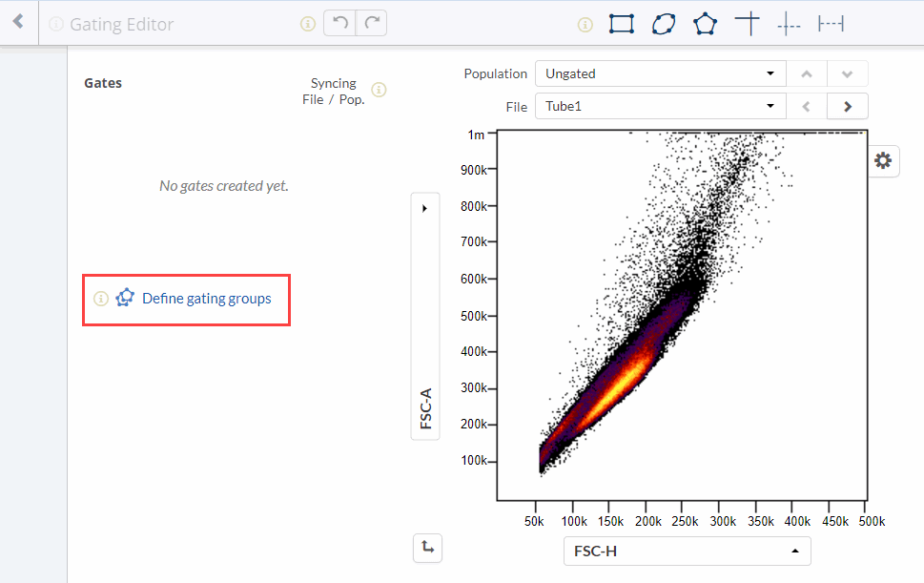Select the split gate tool
Image resolution: width=924 pixels, height=583 pixels.
pos(789,25)
